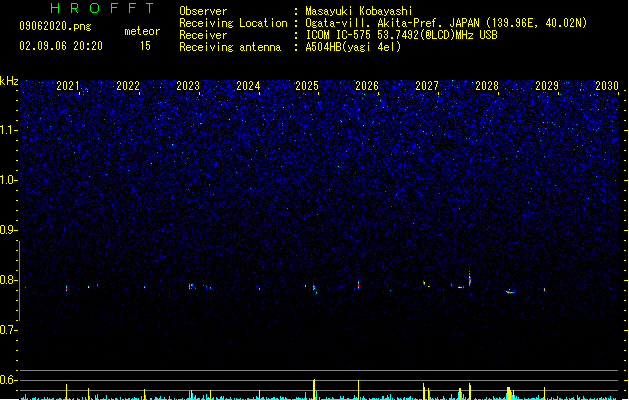This screenshot has height=400, width=629.
Task: Click the meteor echo just before 2029
Action: 544,289
